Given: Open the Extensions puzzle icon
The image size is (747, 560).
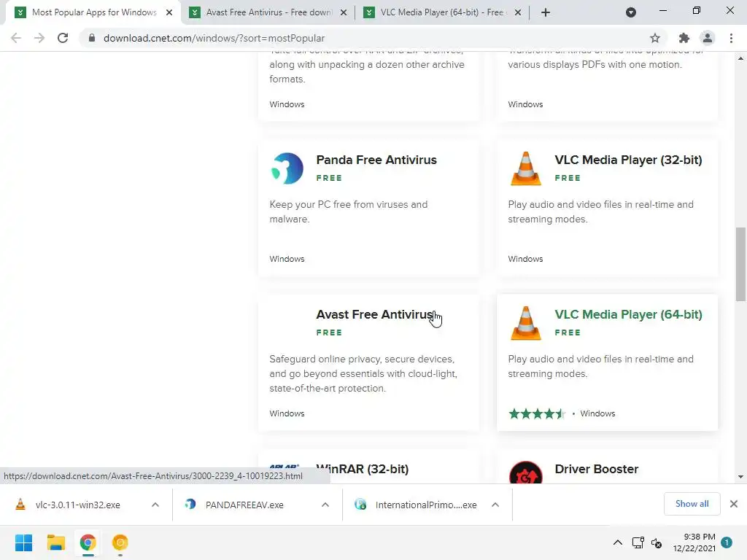Looking at the screenshot, I should click(684, 38).
